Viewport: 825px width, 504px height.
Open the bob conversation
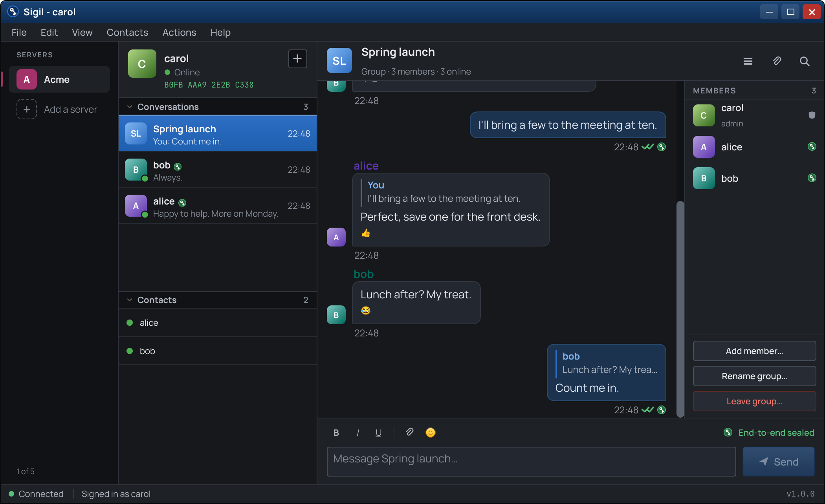coord(218,170)
